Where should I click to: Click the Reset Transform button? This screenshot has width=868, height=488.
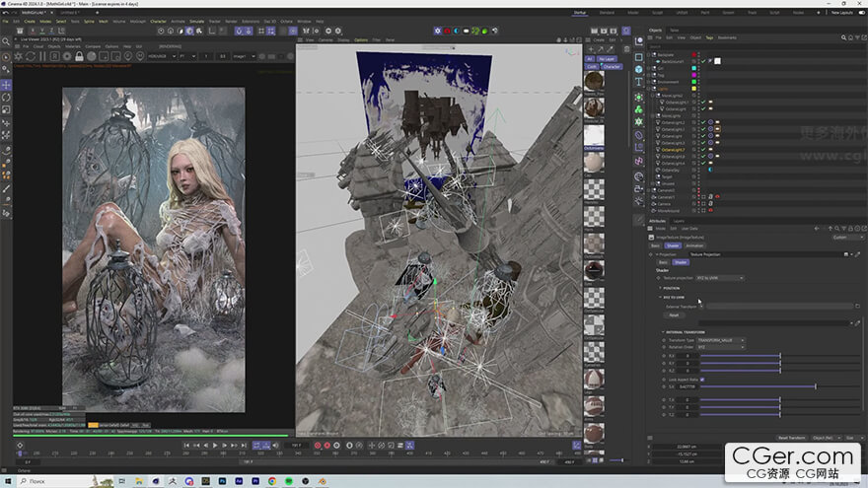pyautogui.click(x=791, y=438)
